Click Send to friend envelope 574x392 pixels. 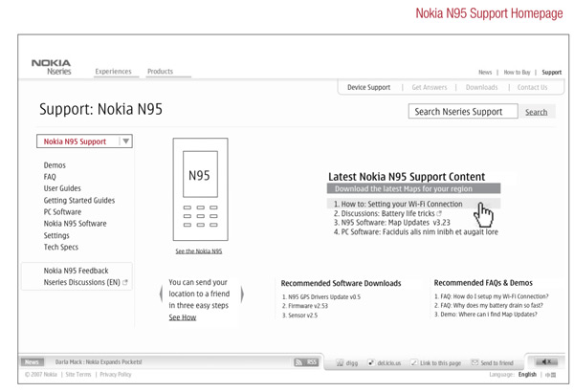tap(493, 363)
